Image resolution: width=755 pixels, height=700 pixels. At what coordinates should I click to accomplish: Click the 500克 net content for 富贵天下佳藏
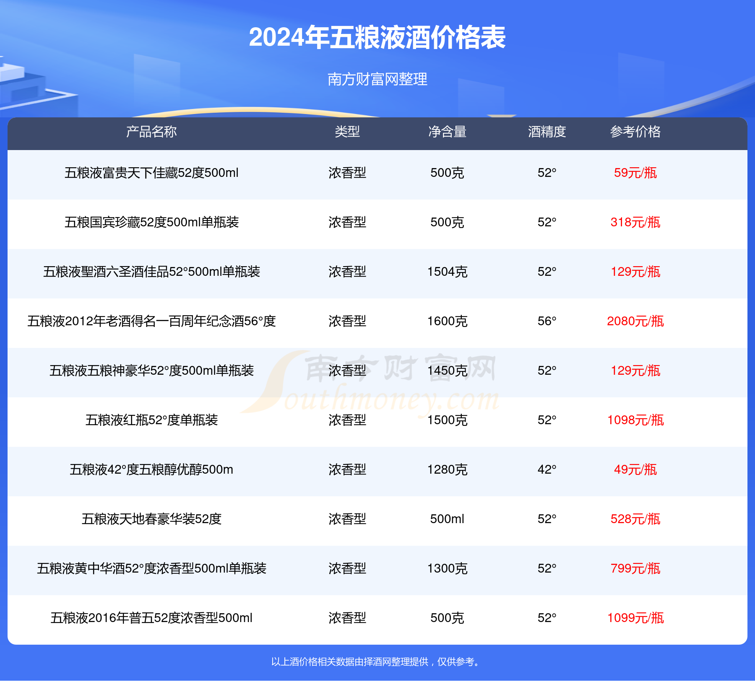pos(447,173)
